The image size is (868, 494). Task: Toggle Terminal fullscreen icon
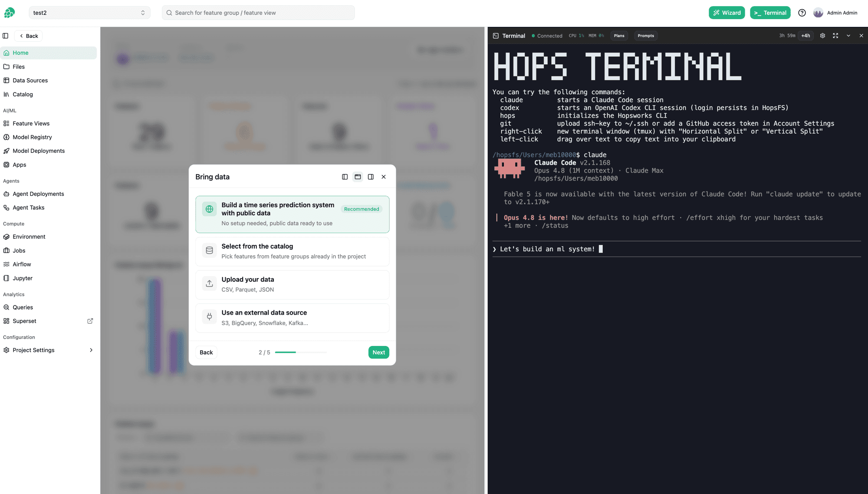click(835, 36)
